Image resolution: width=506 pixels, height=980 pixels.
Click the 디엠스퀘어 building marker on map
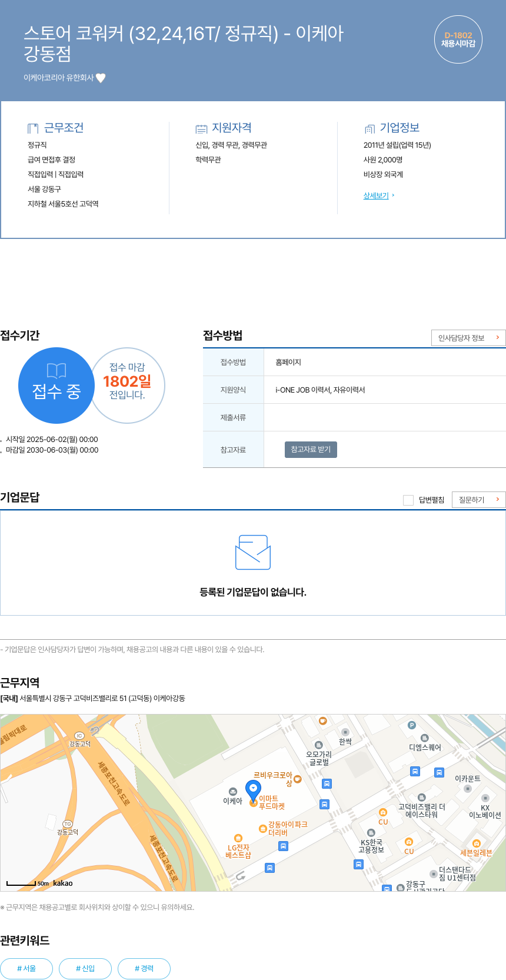424,738
